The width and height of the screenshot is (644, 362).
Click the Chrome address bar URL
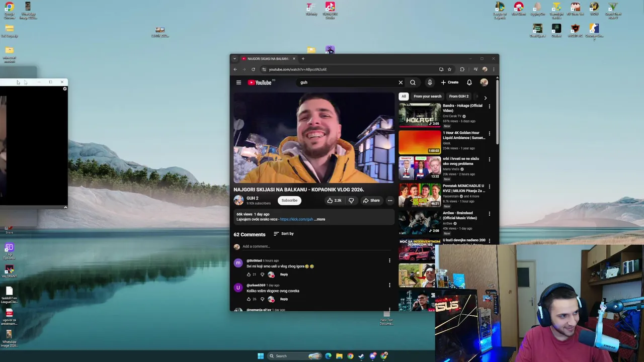pyautogui.click(x=297, y=69)
